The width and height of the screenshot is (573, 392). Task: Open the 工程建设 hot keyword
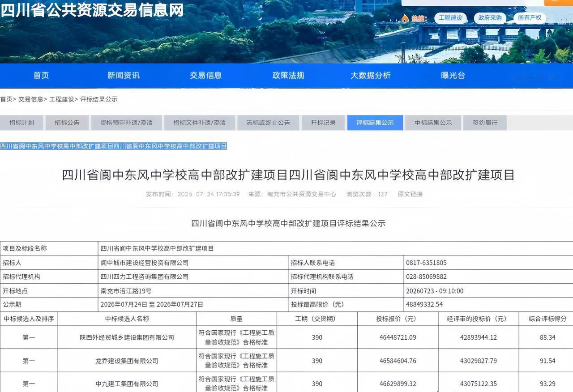point(450,18)
